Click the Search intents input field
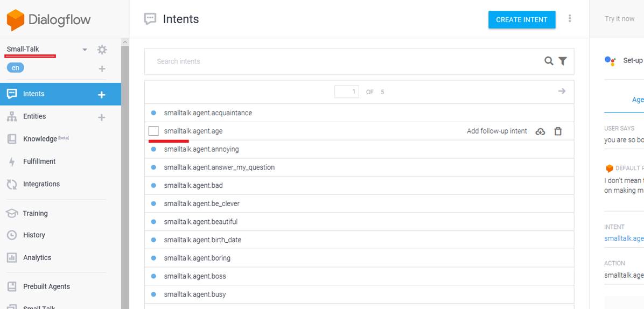Screen dimensions: 644x309 [x=345, y=61]
